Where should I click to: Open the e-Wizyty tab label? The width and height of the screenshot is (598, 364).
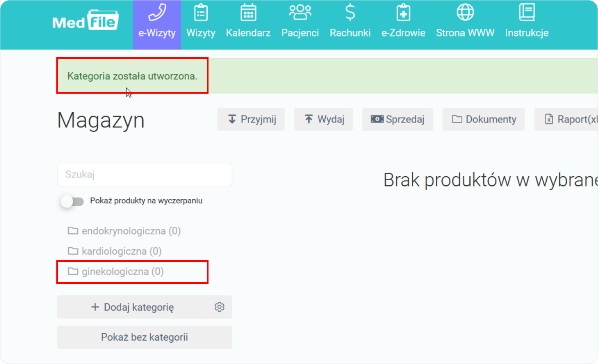(x=157, y=33)
